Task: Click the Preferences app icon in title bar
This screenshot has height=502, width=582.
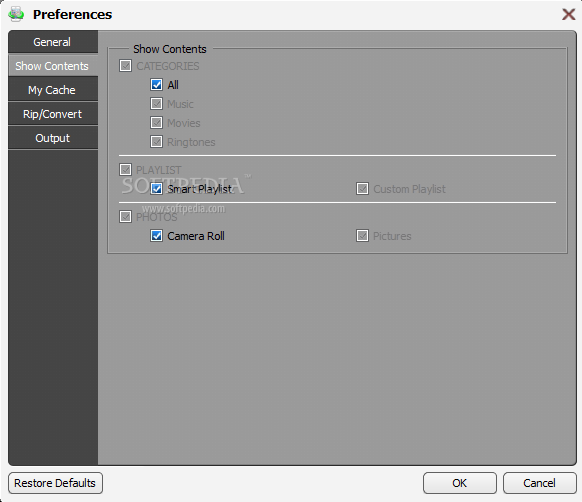Action: pos(16,14)
